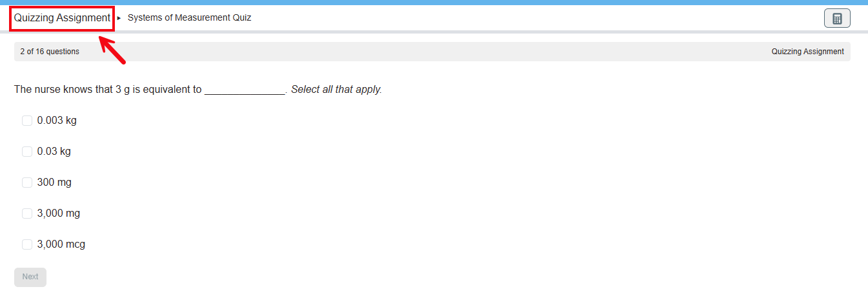Image resolution: width=868 pixels, height=298 pixels.
Task: Click the '0.003 kg' answer label text
Action: click(57, 121)
